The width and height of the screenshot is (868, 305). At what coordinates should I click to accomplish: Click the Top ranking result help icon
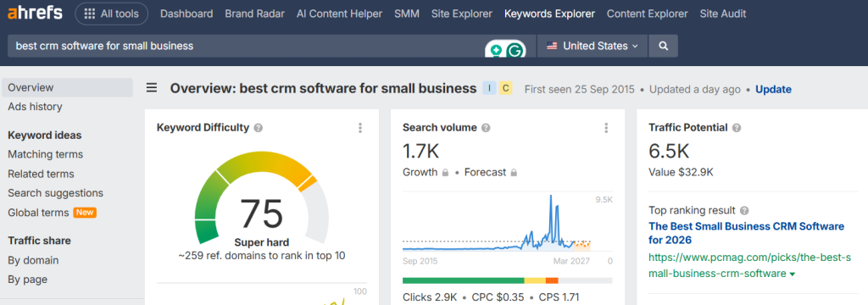[744, 211]
